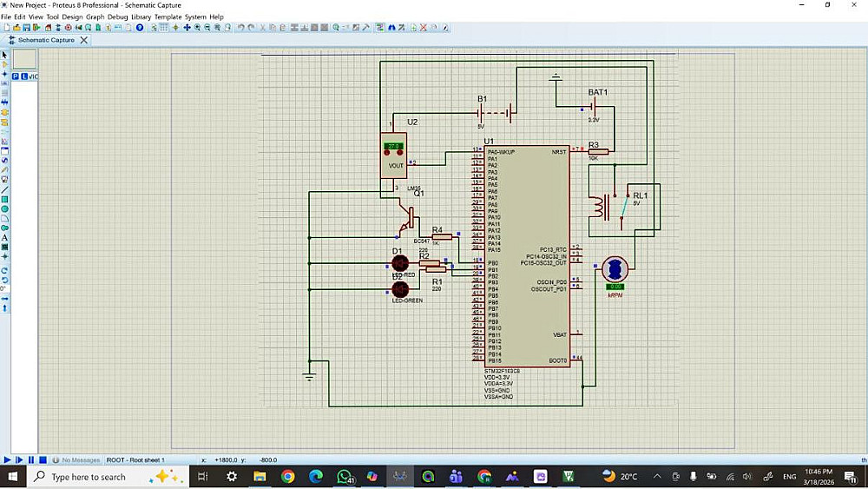Select the 2D Graphics Line tool
Screen dimensions: 868x489
point(4,189)
